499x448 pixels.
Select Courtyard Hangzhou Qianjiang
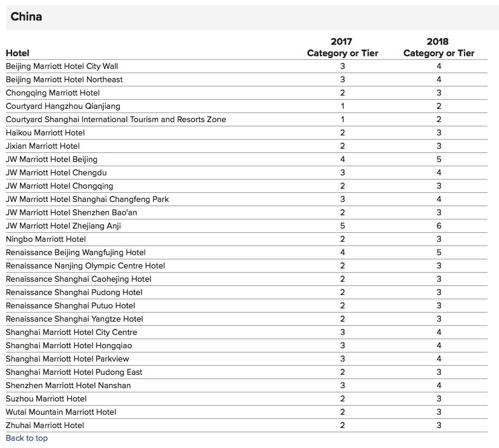(63, 106)
